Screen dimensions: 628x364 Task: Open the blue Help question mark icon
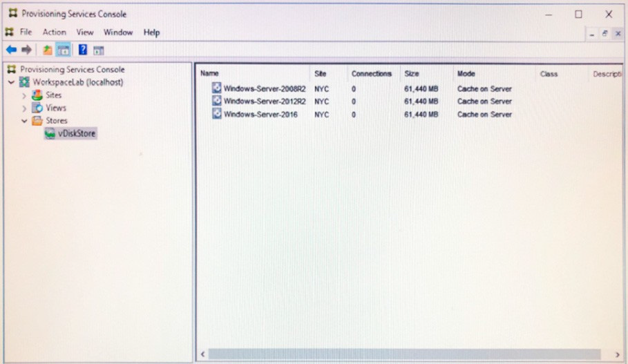82,50
